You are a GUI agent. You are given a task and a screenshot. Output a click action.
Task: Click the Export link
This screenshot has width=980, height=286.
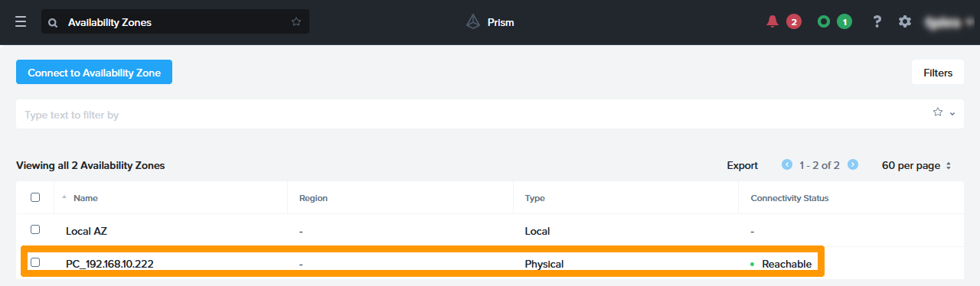pos(743,165)
